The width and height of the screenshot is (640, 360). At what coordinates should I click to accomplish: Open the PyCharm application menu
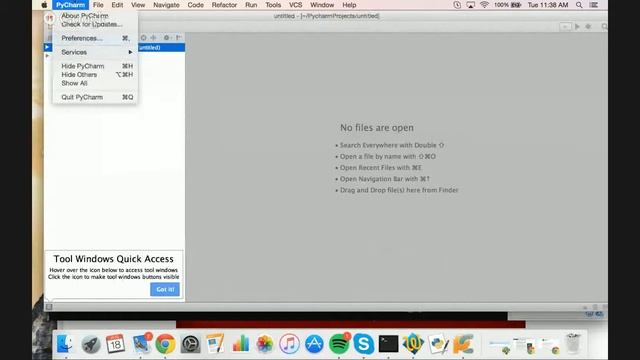click(x=70, y=5)
